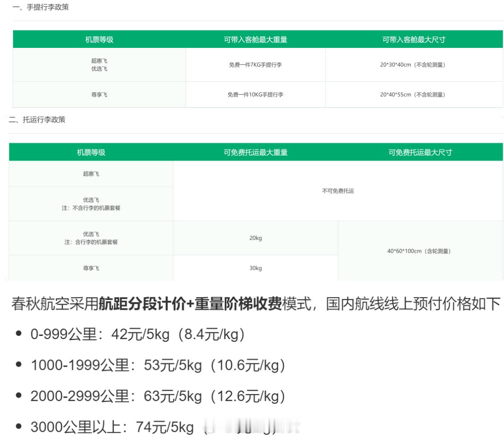
Task: Click the cell '不可免费托运'
Action: 338,191
